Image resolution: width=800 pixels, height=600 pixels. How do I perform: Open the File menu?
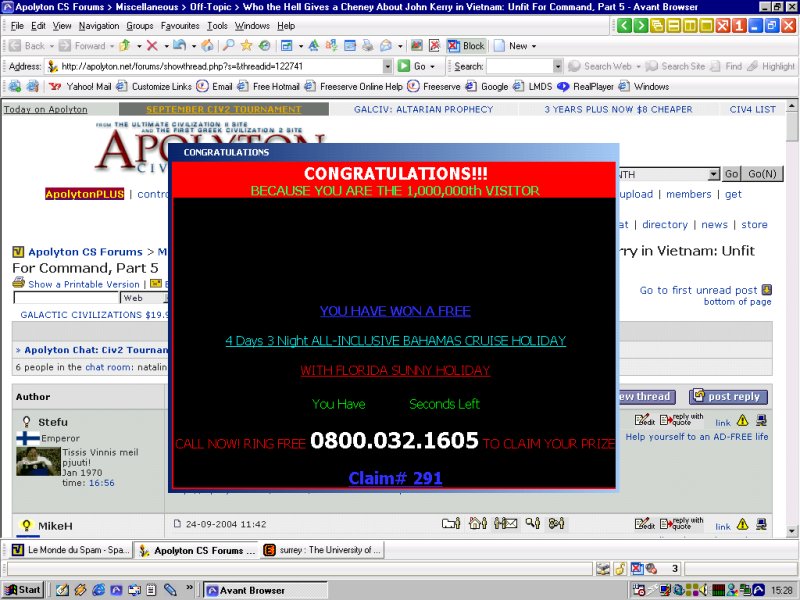pos(17,26)
